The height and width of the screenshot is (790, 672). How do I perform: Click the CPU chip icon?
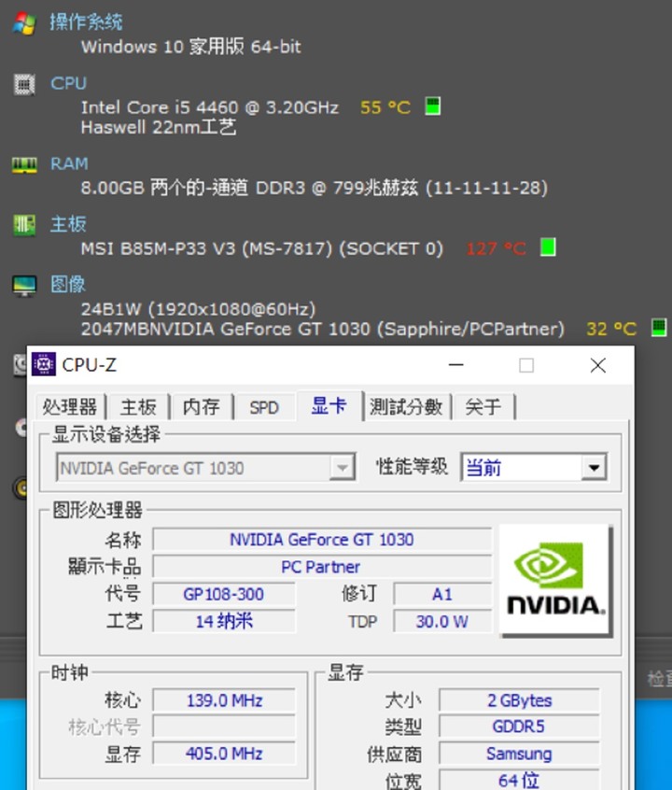tap(24, 84)
